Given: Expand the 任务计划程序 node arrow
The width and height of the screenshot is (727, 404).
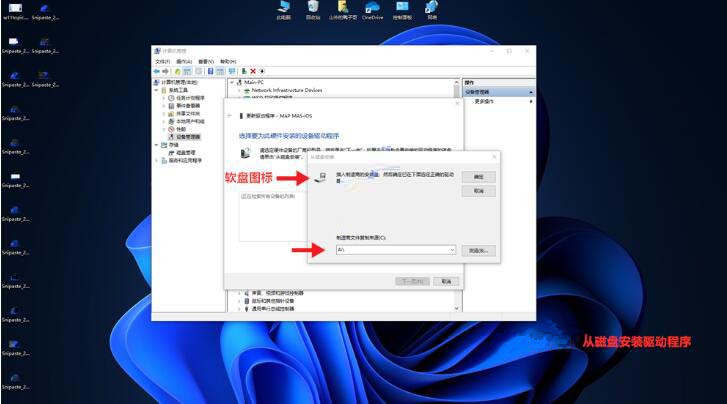Looking at the screenshot, I should tap(164, 98).
